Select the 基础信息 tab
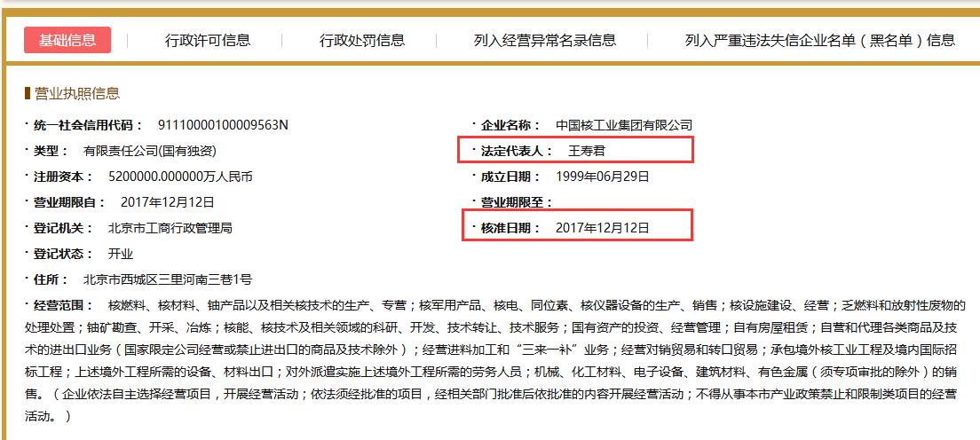 click(67, 40)
